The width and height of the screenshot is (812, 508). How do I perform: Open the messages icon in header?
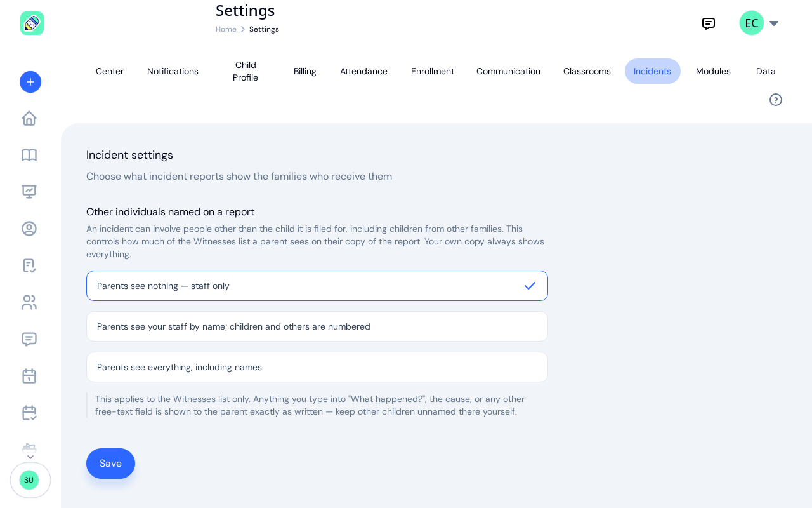[x=709, y=23]
